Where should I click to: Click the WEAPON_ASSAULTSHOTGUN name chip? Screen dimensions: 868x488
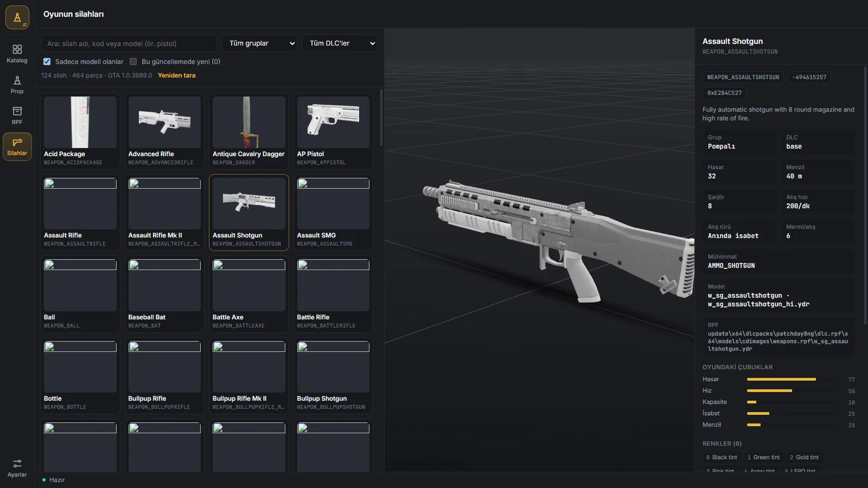743,78
